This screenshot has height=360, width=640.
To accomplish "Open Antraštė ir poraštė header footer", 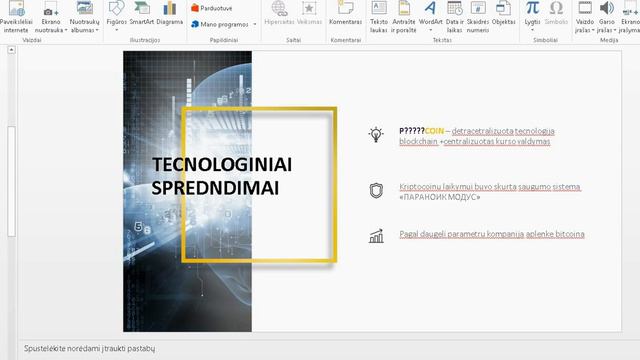I will [x=404, y=17].
